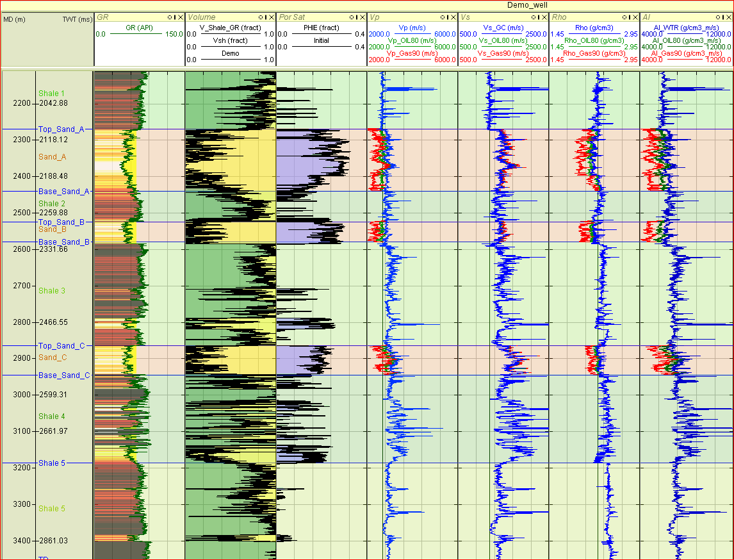Select the Demo_well title bar

pos(367,5)
